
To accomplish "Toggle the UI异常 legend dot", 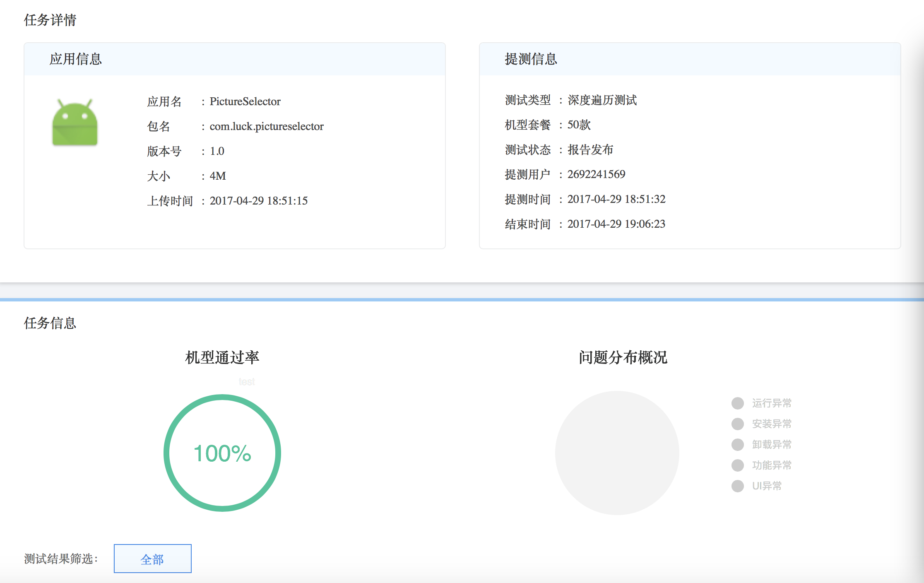I will pos(738,486).
